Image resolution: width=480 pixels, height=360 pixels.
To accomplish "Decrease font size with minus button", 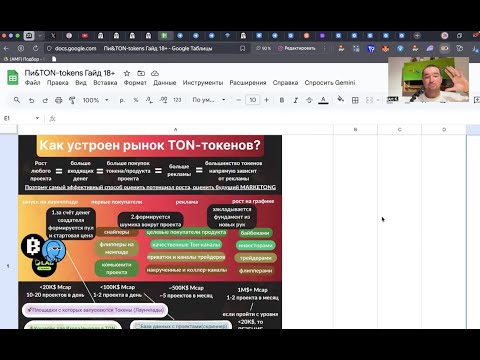I will (x=239, y=100).
